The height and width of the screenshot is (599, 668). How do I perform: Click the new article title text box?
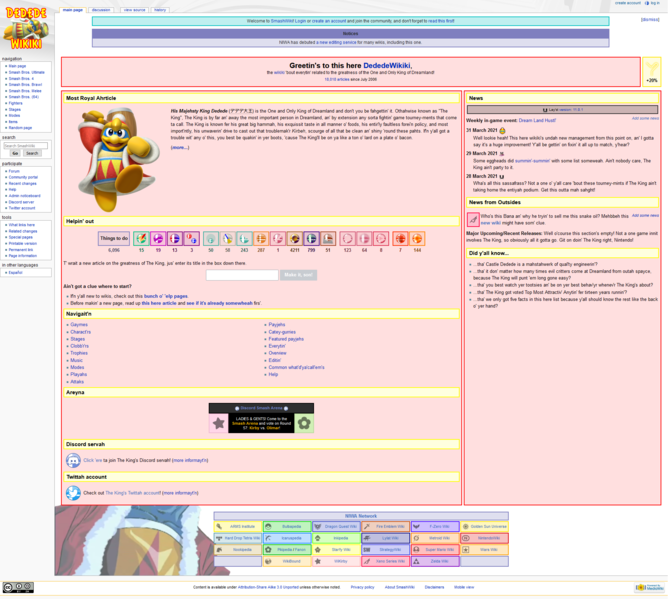(x=242, y=275)
